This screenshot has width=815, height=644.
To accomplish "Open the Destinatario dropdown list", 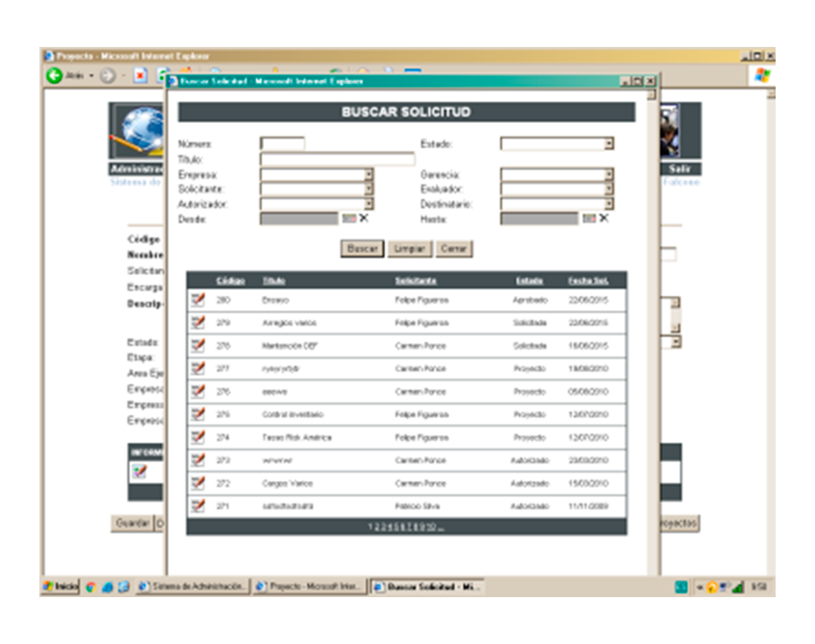I will point(611,203).
